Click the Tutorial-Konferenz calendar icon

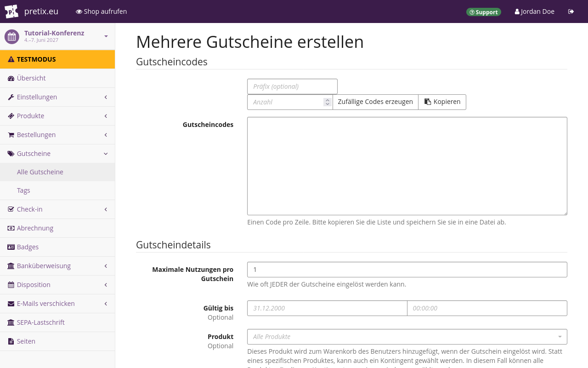(x=12, y=37)
